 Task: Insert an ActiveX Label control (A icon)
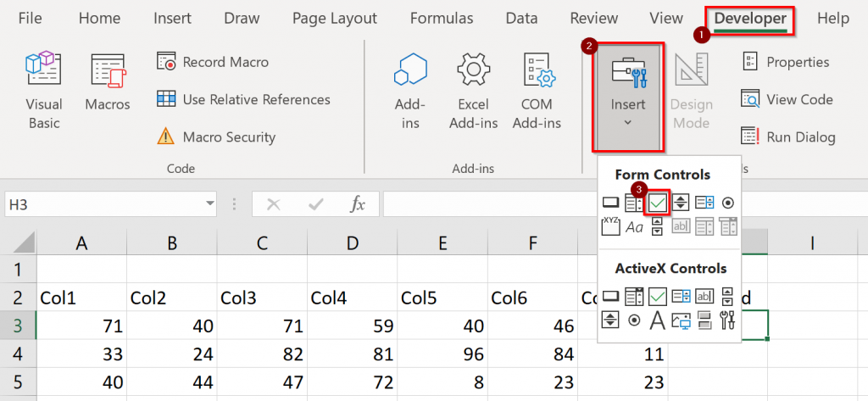click(657, 320)
